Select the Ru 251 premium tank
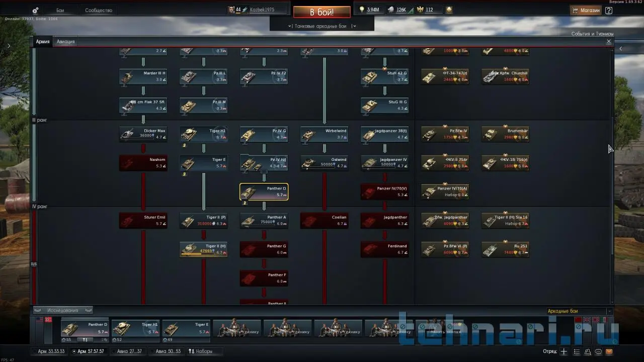This screenshot has height=362, width=644. point(506,249)
